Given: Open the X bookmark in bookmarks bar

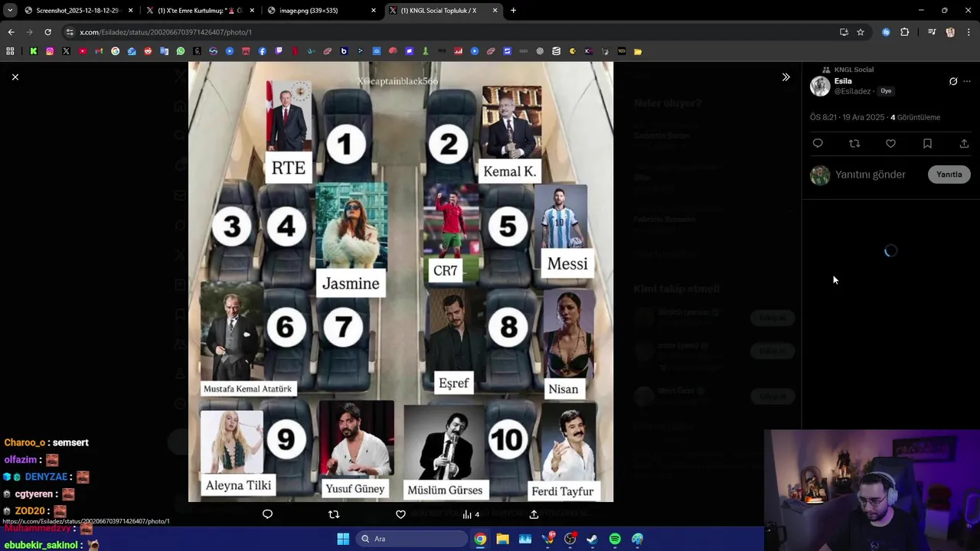Looking at the screenshot, I should [x=66, y=51].
